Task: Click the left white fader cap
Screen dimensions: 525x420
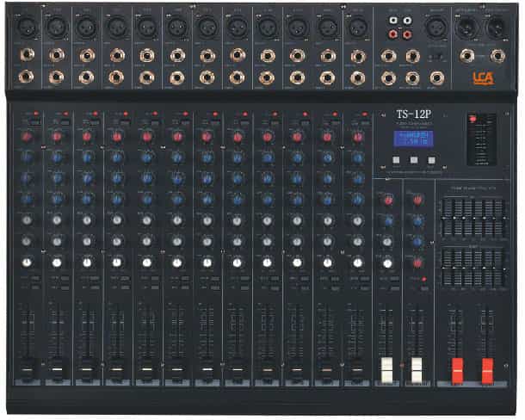Action: tap(387, 368)
